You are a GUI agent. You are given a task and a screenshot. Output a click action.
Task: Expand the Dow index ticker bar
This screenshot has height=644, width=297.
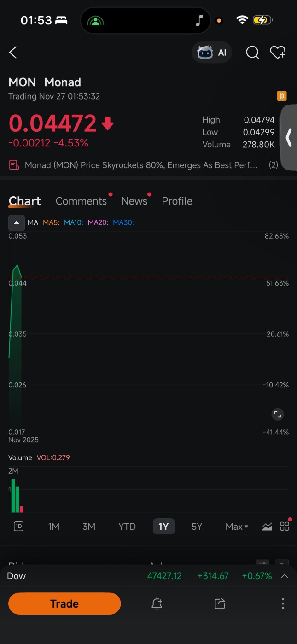tap(285, 576)
